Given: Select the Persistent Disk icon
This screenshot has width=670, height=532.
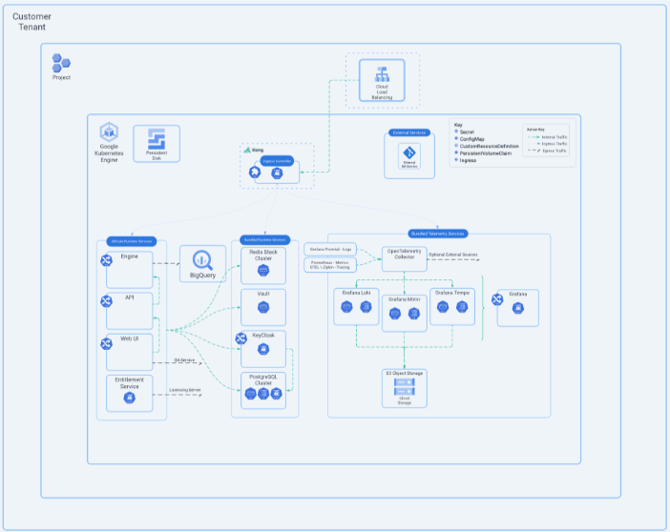Looking at the screenshot, I should (x=156, y=139).
